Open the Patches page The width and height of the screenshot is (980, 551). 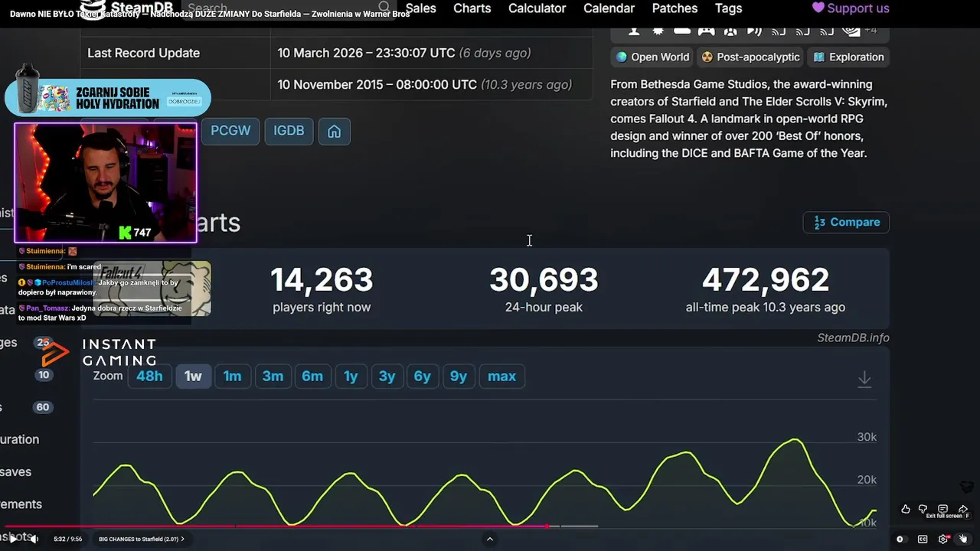[x=675, y=8]
